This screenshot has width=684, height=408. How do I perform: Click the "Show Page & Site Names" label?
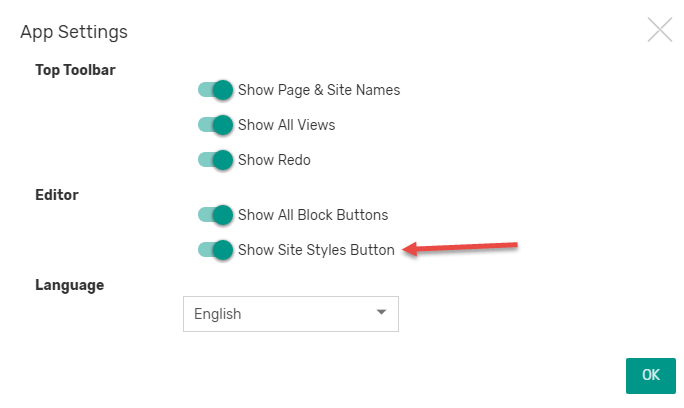click(319, 90)
